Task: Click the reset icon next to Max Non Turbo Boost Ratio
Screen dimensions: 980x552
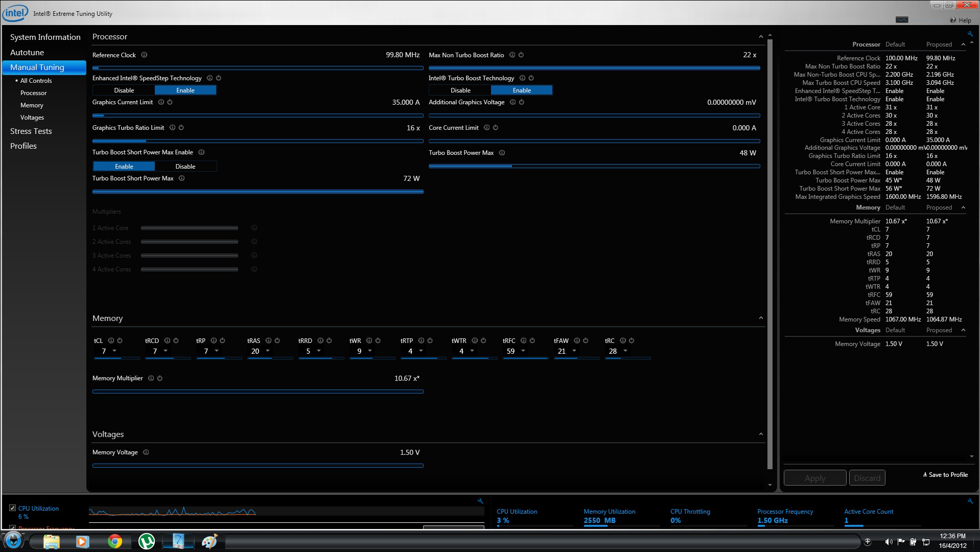Action: [521, 55]
